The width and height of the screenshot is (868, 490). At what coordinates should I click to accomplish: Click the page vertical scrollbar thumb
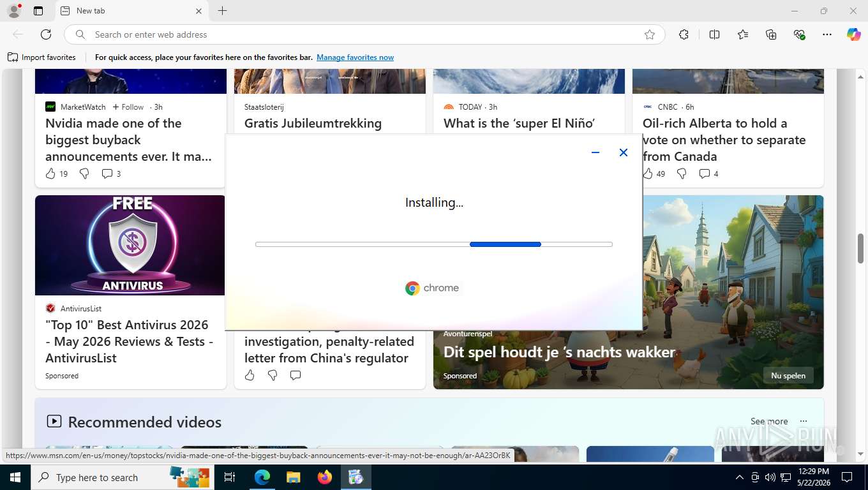click(860, 248)
